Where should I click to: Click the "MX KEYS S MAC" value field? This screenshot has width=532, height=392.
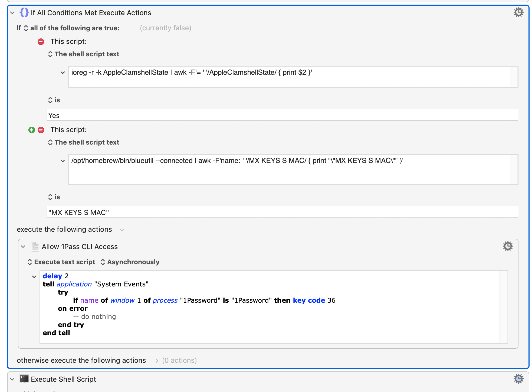(282, 212)
